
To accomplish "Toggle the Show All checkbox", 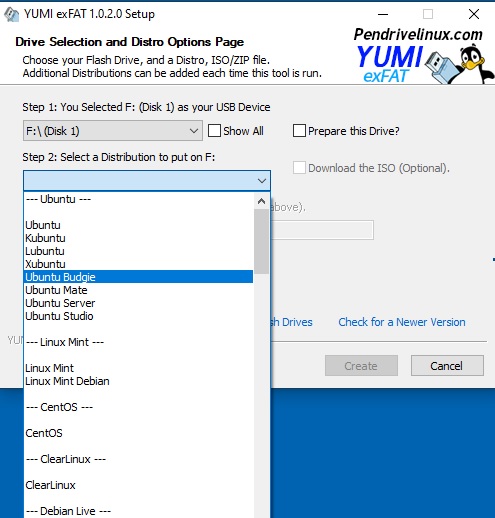I will (214, 131).
